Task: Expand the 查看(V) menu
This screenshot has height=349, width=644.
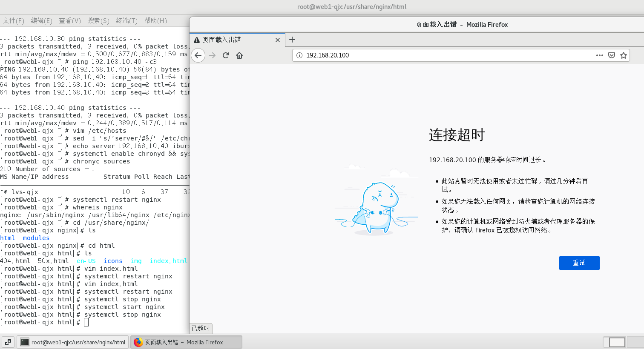Action: click(70, 20)
